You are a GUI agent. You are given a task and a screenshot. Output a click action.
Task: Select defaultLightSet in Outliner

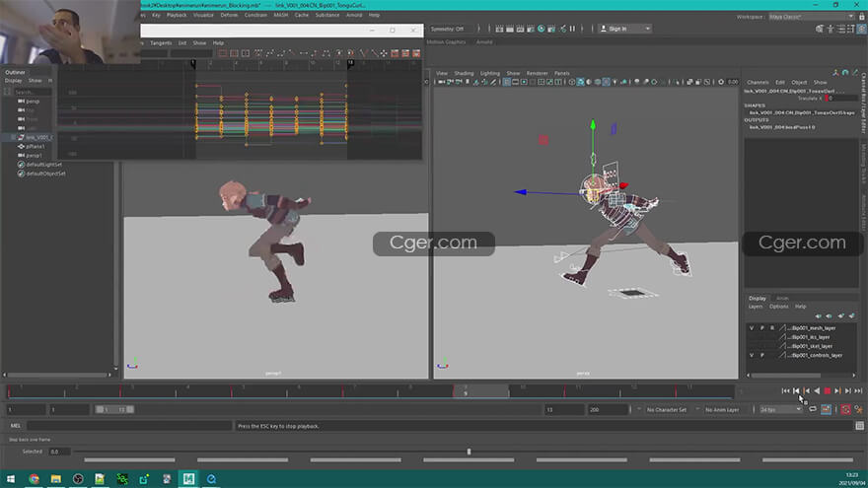click(43, 165)
